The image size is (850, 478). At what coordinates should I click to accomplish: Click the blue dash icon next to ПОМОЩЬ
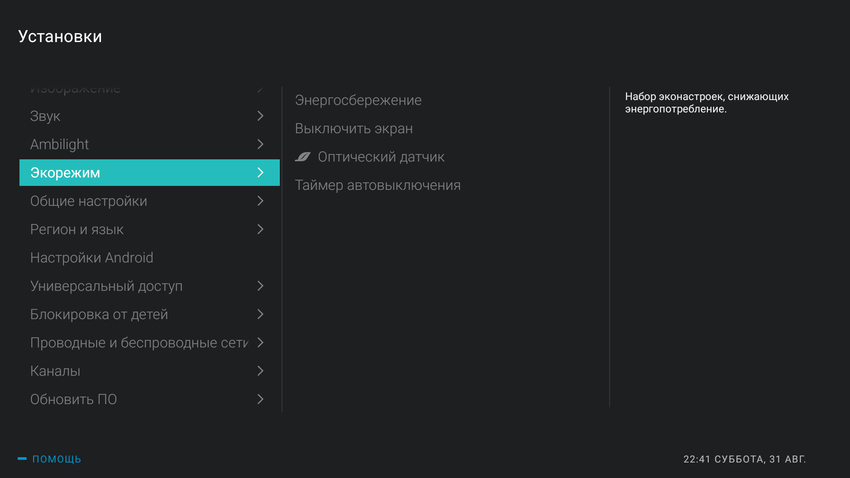tap(22, 459)
